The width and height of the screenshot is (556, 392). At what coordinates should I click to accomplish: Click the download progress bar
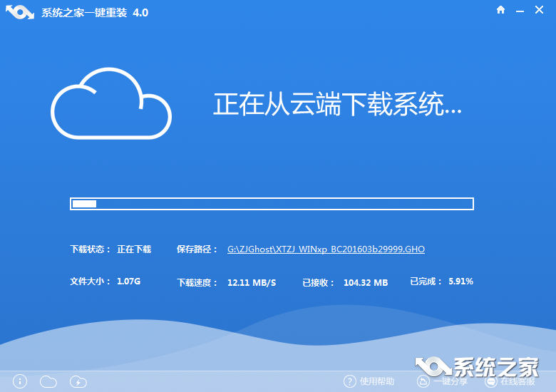point(272,204)
